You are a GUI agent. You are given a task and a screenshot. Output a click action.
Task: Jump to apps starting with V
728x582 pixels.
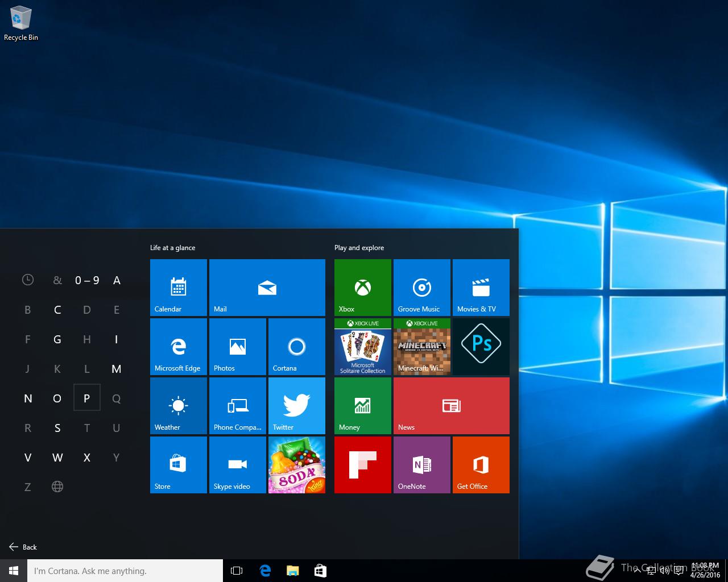click(x=28, y=457)
